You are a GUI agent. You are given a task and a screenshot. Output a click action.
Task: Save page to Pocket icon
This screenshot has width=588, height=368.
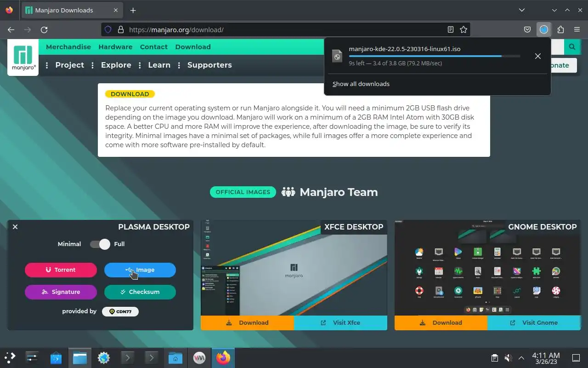[527, 29]
